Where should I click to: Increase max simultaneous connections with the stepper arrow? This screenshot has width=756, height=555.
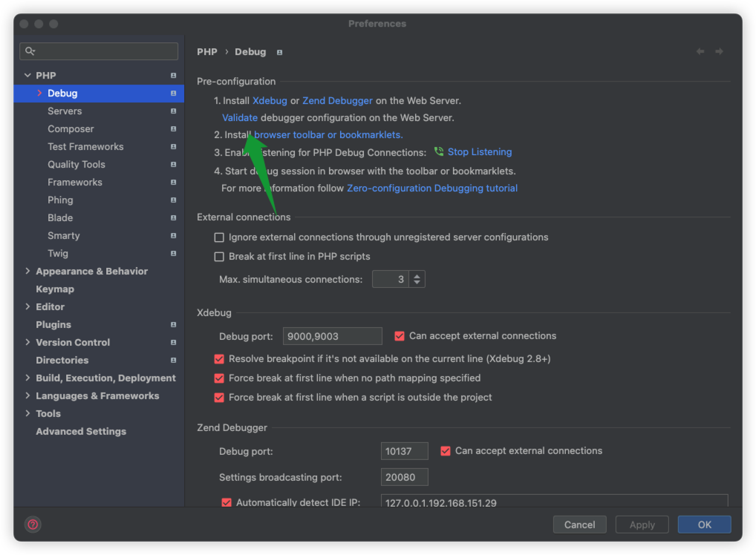pos(417,275)
